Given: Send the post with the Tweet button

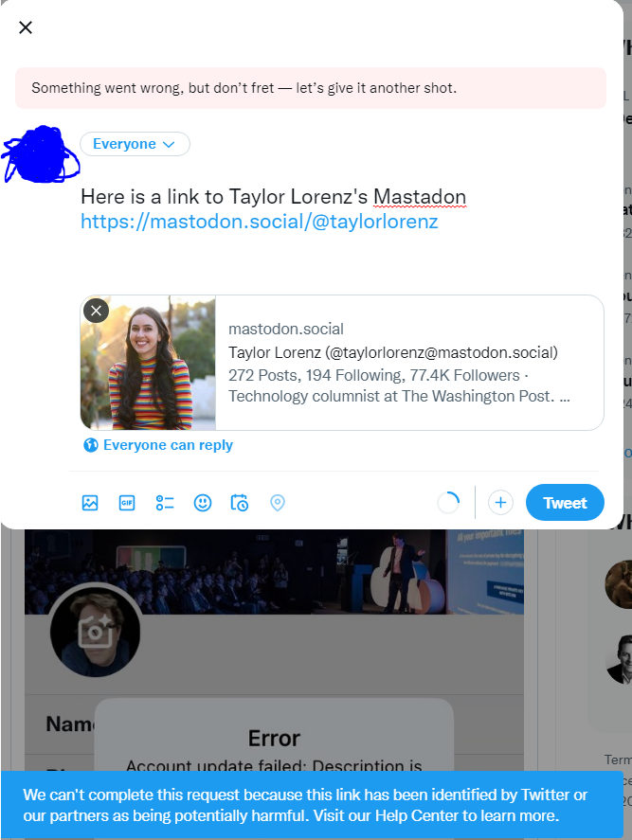Looking at the screenshot, I should [x=565, y=503].
